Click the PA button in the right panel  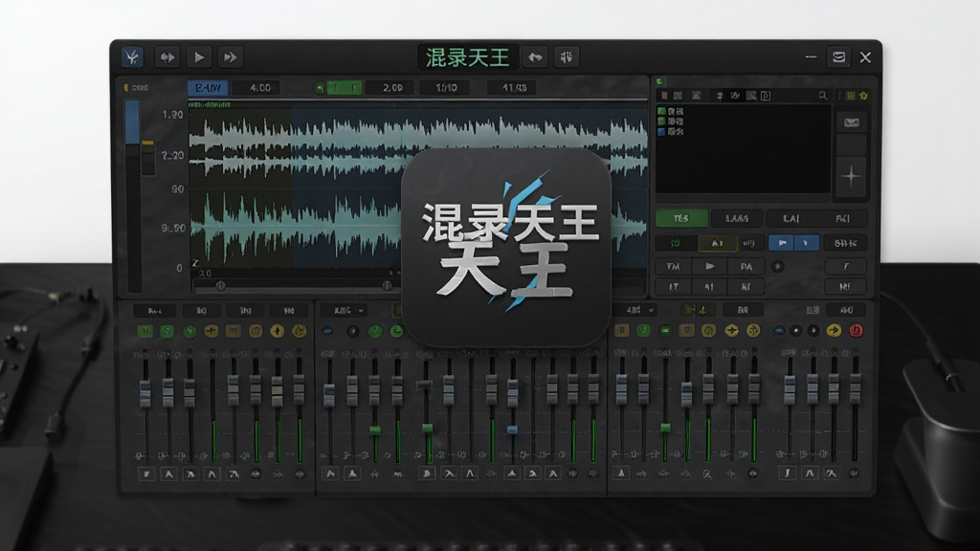click(x=746, y=267)
